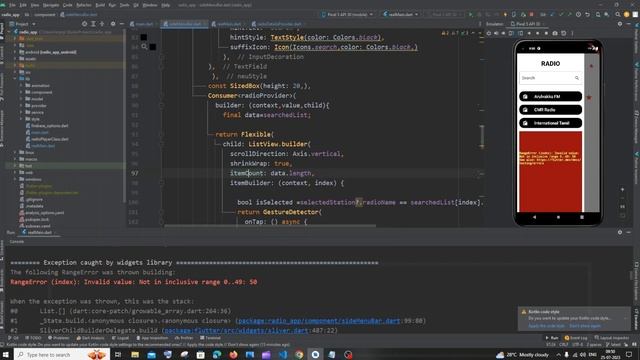Click the emulator screenshot camera icon
This screenshot has width=640, height=360.
click(555, 33)
